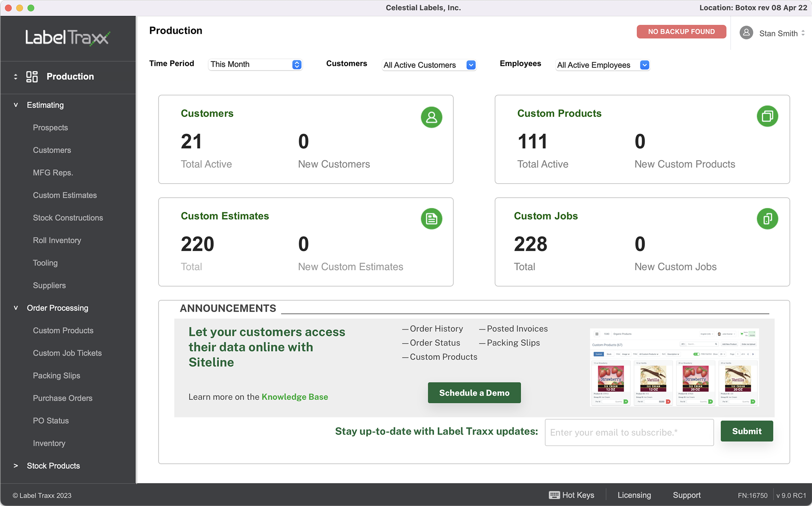Click the Custom Jobs card title

point(546,216)
